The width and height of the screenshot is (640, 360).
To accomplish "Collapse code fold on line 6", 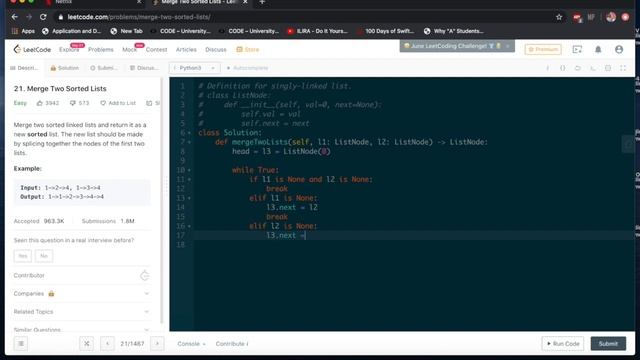I will coord(189,133).
